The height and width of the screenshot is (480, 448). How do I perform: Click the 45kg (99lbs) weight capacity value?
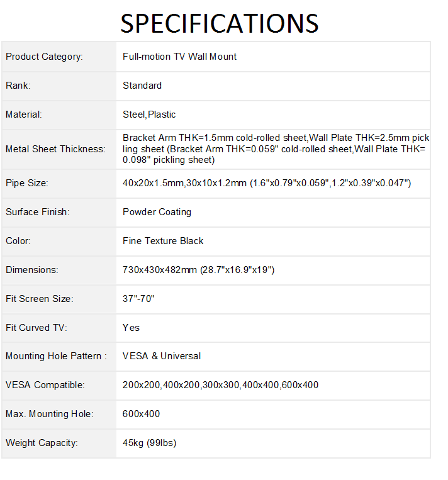point(149,443)
